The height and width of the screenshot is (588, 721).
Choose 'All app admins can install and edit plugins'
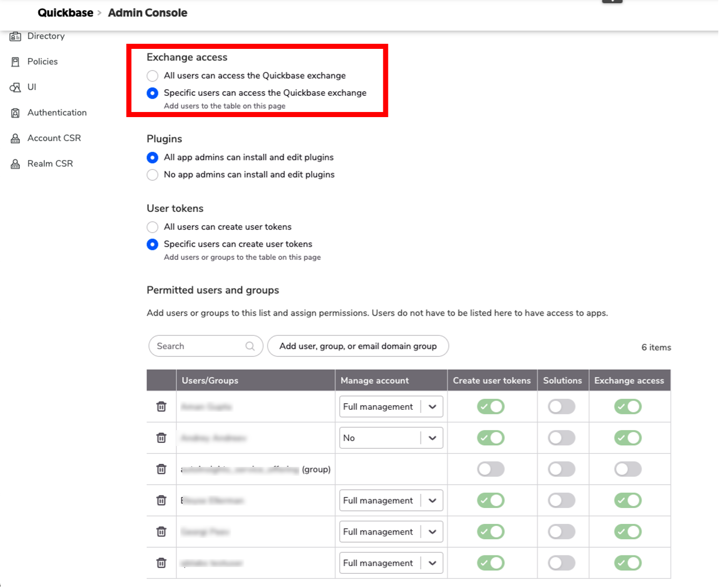[x=152, y=158]
